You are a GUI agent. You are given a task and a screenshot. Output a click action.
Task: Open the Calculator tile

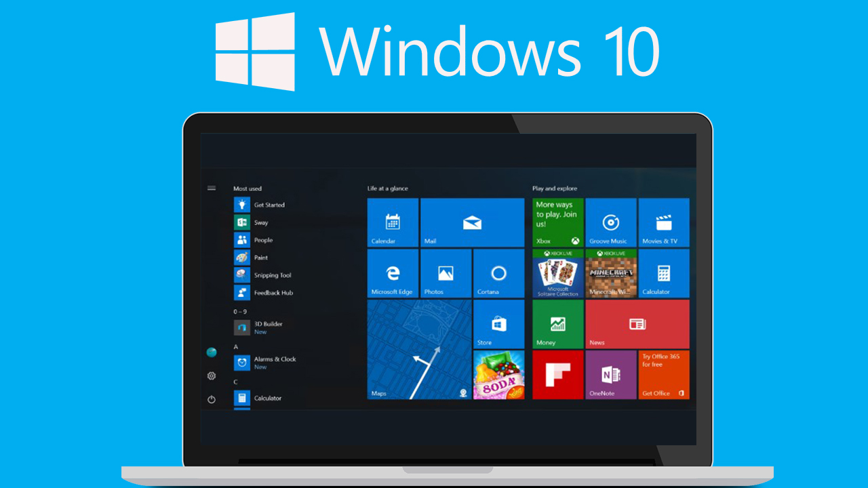click(664, 273)
